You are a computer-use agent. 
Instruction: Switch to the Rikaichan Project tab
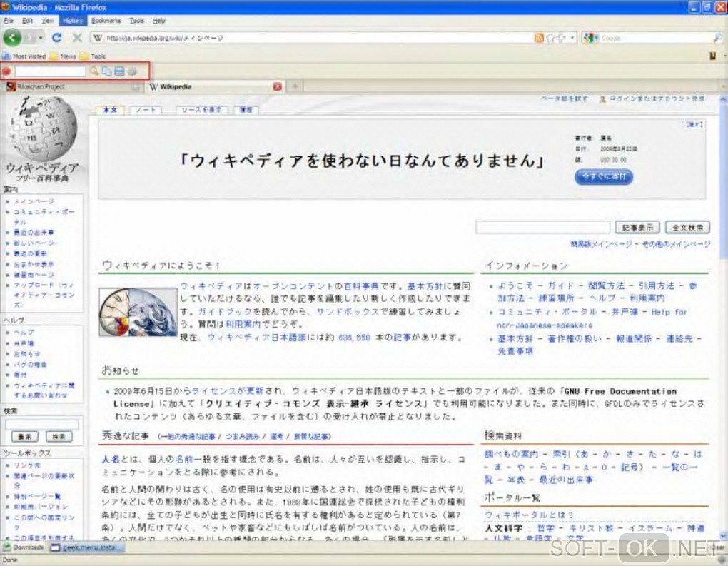tap(72, 86)
